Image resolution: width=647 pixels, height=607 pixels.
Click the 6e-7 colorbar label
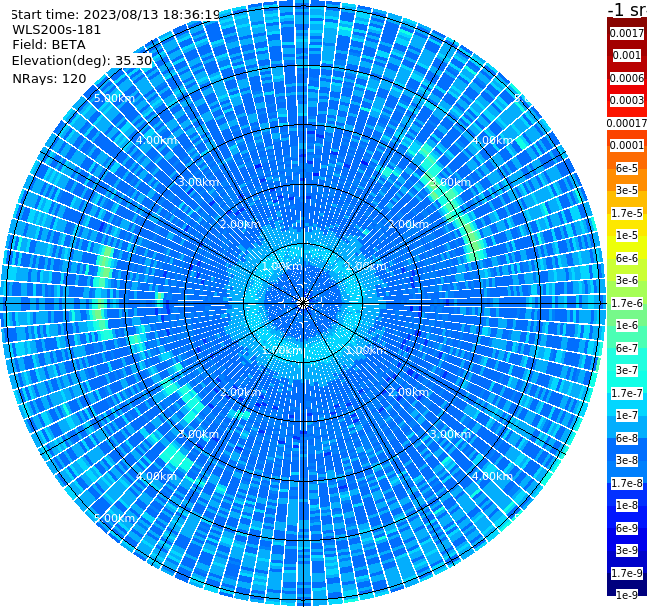627,348
